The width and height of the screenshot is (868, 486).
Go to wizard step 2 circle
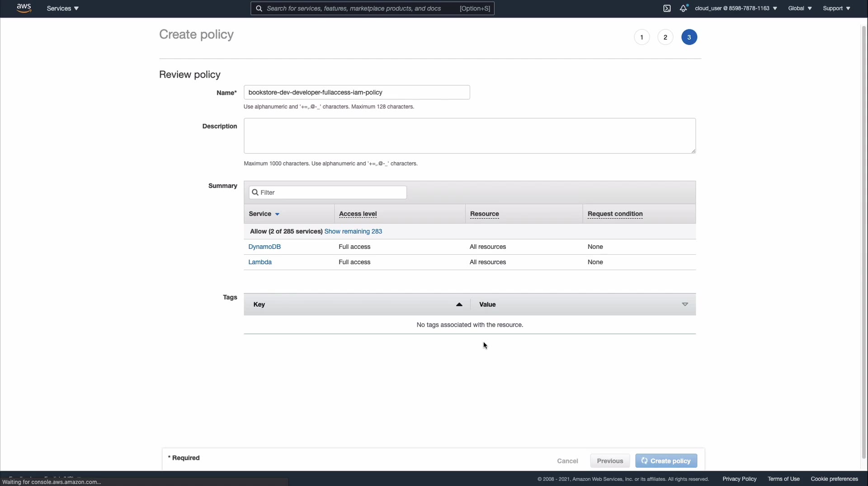click(665, 37)
